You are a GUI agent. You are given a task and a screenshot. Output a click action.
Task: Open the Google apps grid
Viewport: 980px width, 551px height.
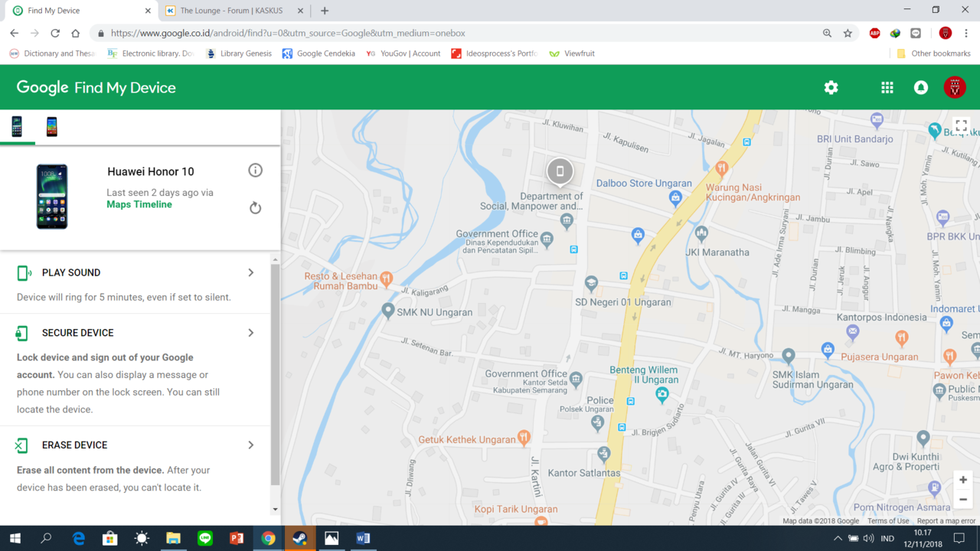point(887,87)
